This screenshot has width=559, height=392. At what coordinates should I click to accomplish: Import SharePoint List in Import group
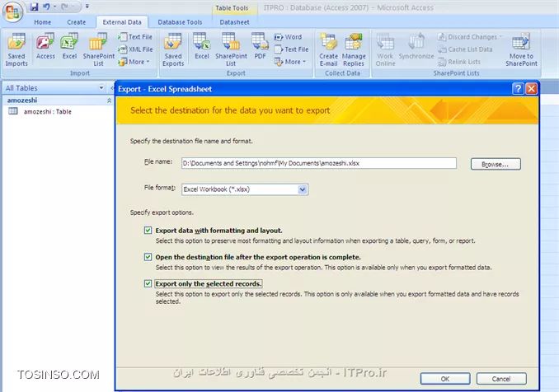(x=99, y=50)
